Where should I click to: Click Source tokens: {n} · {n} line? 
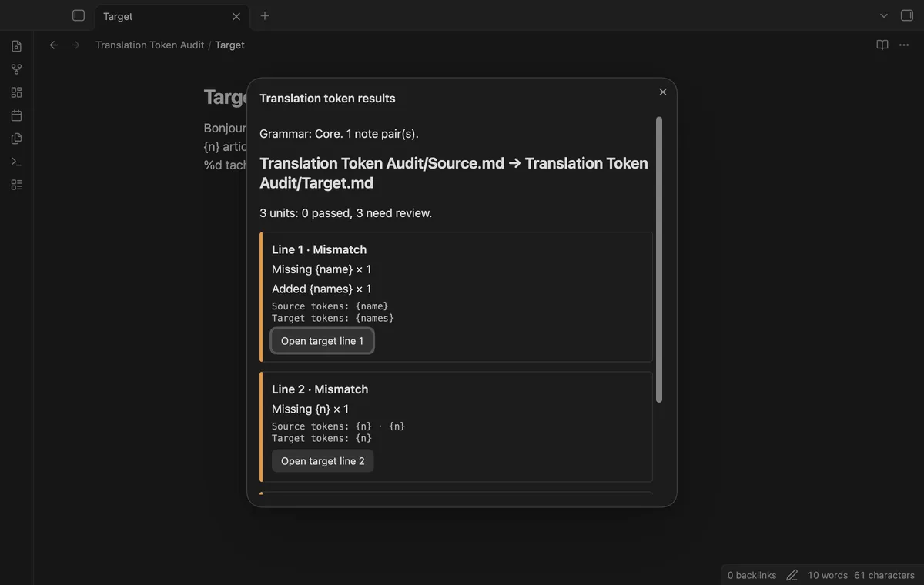[338, 426]
